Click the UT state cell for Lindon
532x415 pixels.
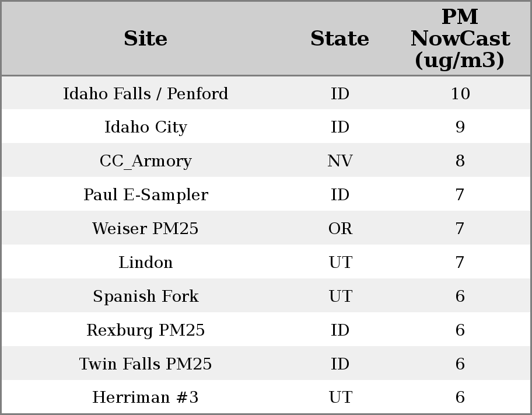tap(339, 263)
